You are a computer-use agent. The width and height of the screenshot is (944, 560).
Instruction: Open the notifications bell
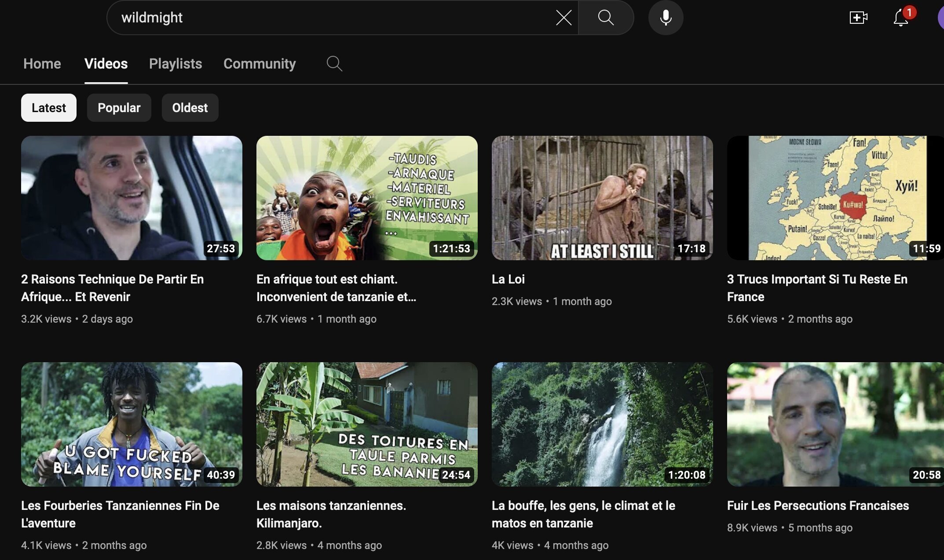tap(900, 18)
